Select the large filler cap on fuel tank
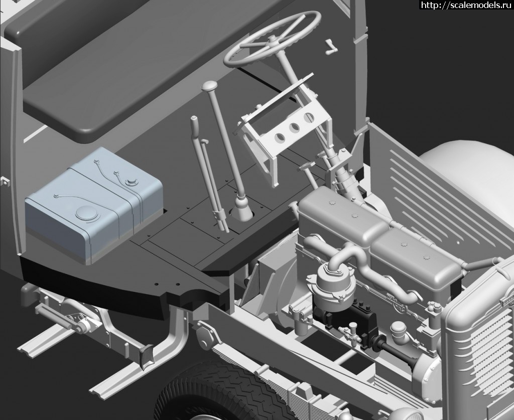Image resolution: width=514 pixels, height=420 pixels. (87, 215)
